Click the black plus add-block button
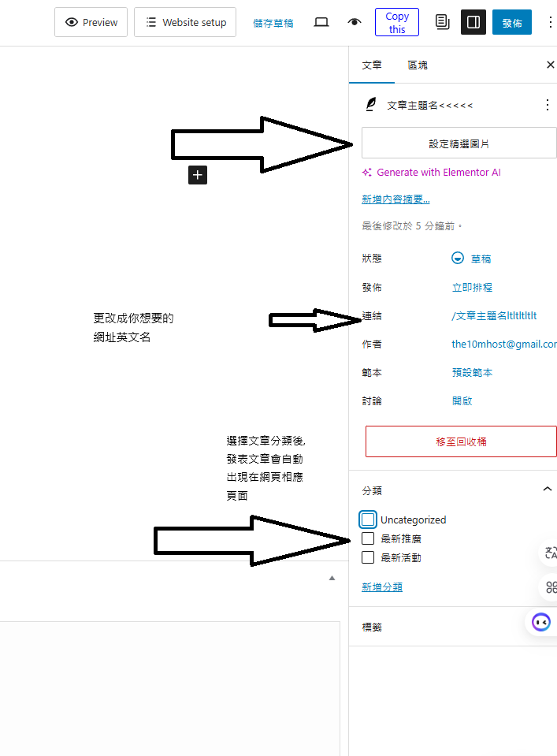Viewport: 557px width, 756px height. point(197,175)
